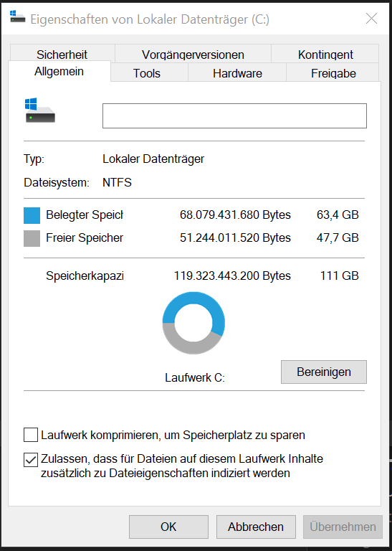Focus the drive label text field
Image resolution: width=392 pixels, height=551 pixels.
click(x=234, y=116)
